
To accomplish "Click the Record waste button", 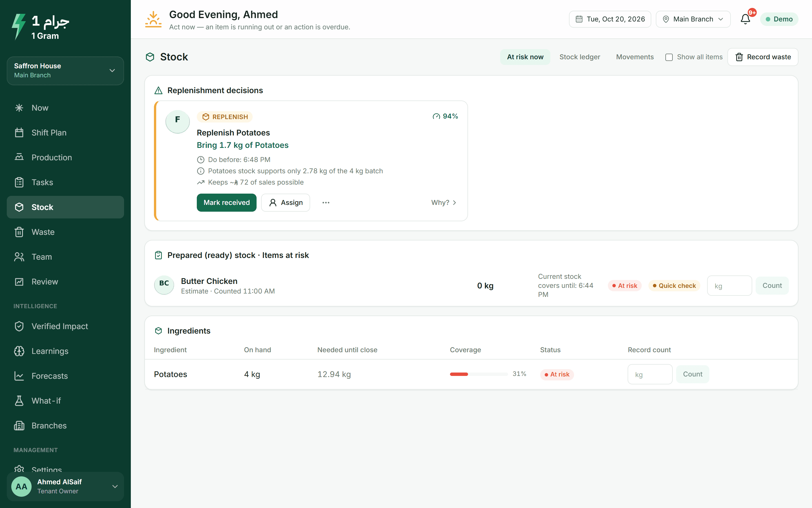I will point(763,57).
